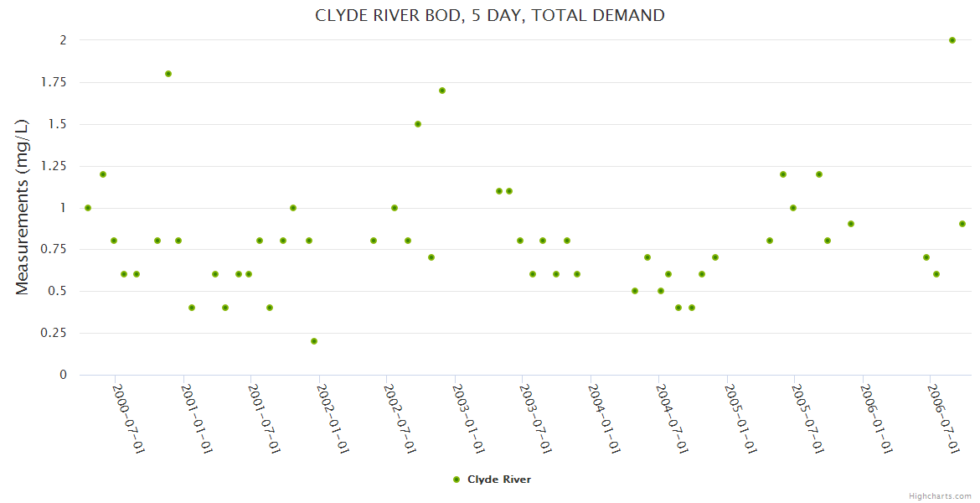Click the 2000-07-01 x-axis label

[129, 419]
